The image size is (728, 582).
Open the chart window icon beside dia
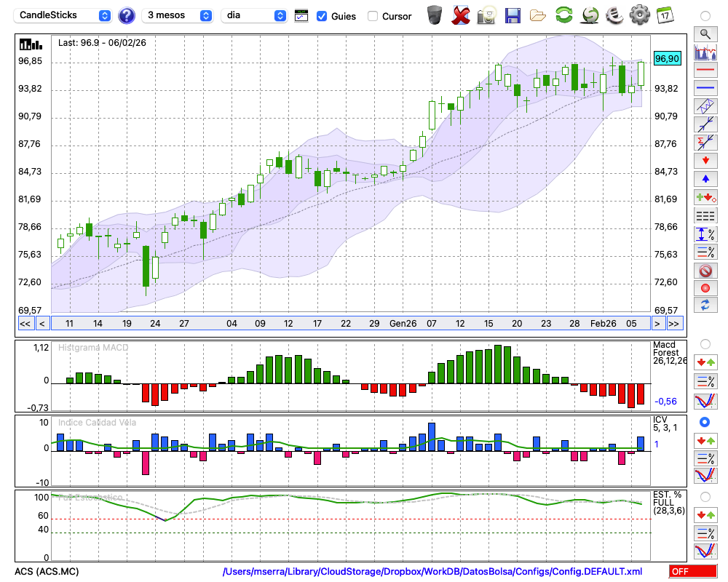pos(301,15)
